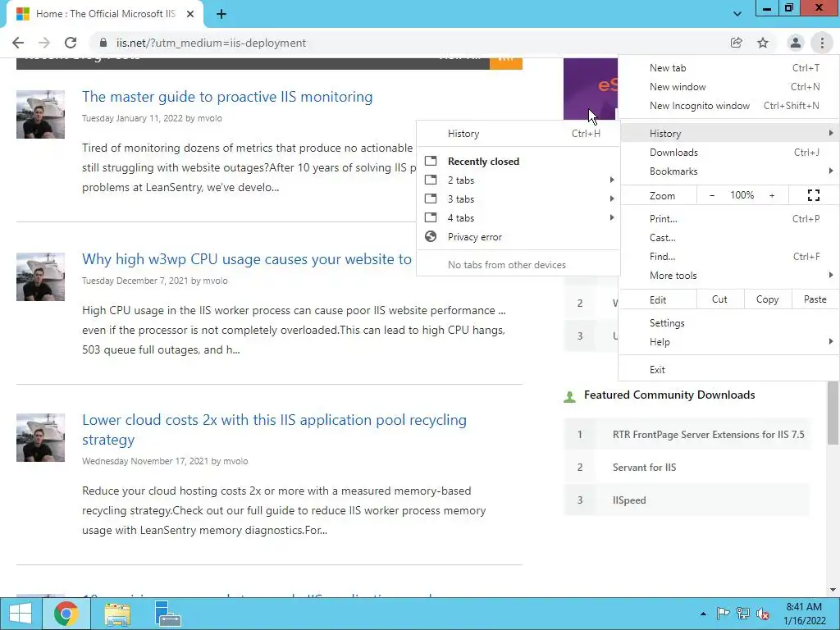Viewport: 840px width, 630px height.
Task: Show hidden tray icons arrow
Action: pos(703,614)
